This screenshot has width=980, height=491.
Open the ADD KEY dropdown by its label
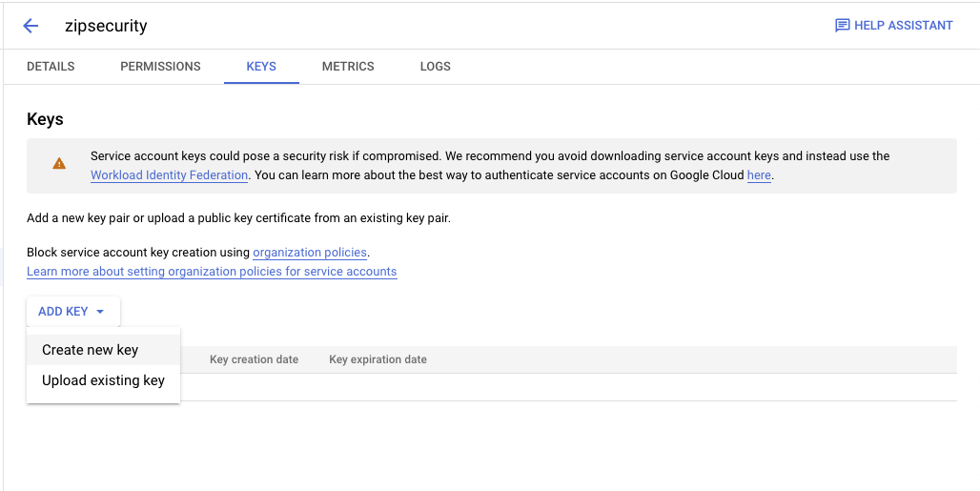(63, 312)
